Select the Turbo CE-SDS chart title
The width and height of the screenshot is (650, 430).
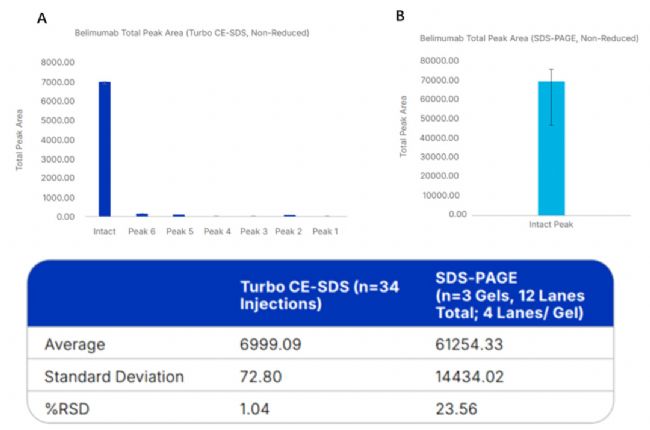191,33
